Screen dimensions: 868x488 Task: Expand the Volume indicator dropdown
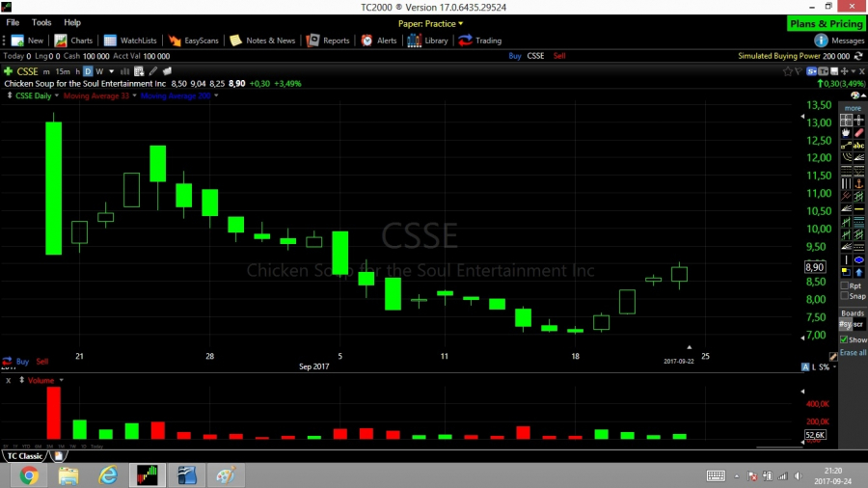60,381
